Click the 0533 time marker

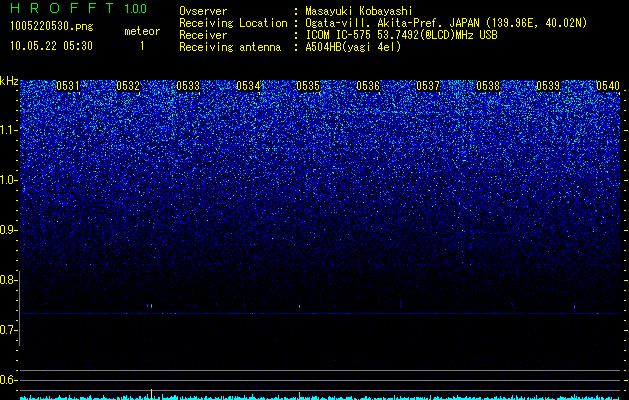pos(188,86)
